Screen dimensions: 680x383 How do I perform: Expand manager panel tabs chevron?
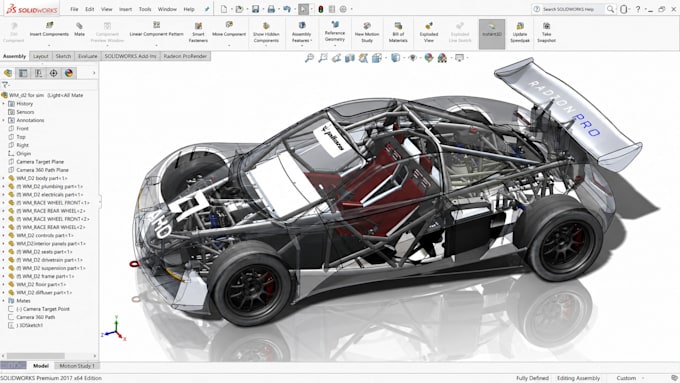coord(94,73)
